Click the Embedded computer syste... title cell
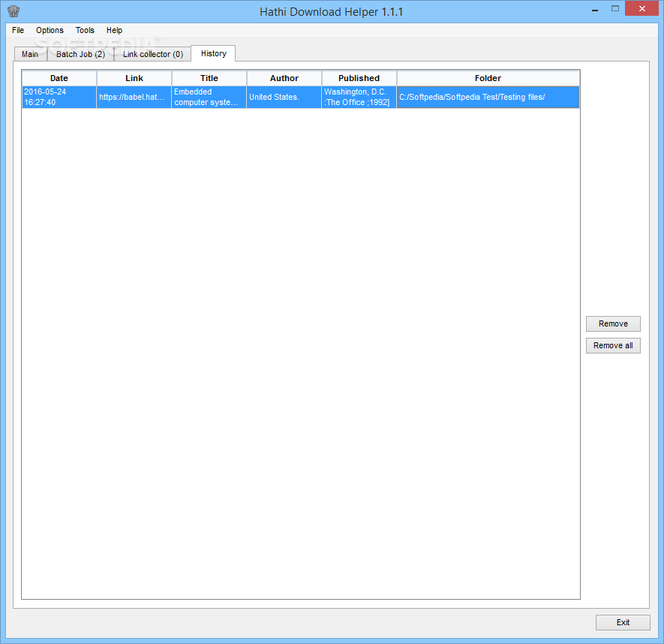664x644 pixels. 209,97
